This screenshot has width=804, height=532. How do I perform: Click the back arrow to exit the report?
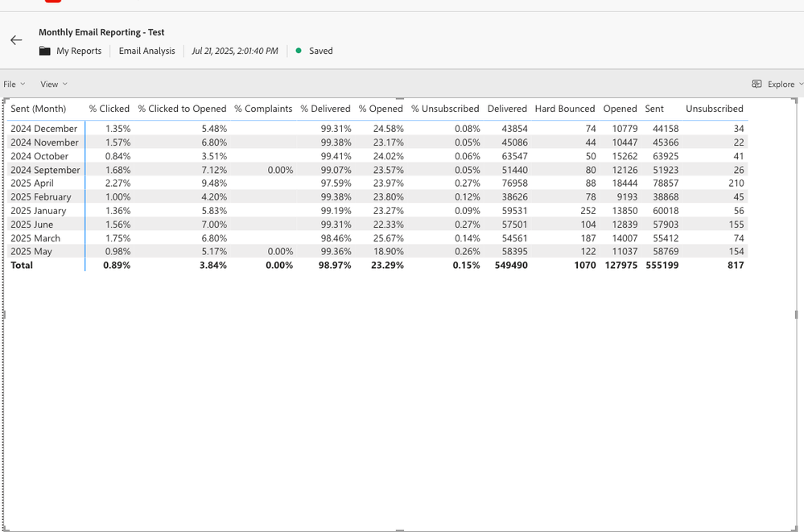pyautogui.click(x=16, y=39)
